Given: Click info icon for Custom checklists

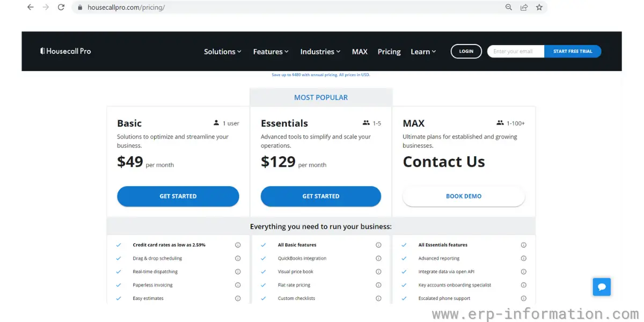Looking at the screenshot, I should (x=378, y=298).
